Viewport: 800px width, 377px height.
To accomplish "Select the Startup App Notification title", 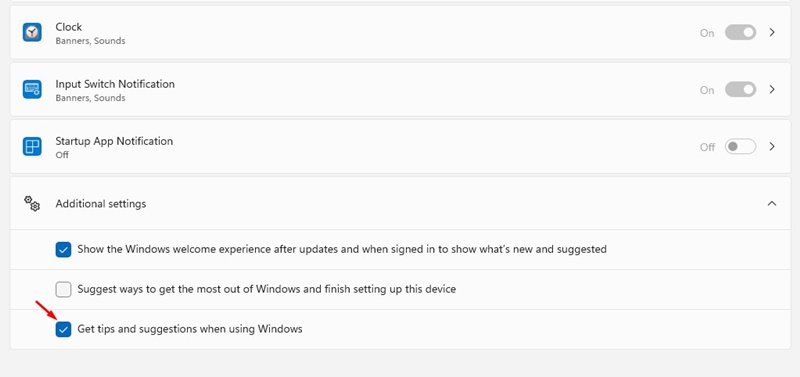I will tap(114, 141).
